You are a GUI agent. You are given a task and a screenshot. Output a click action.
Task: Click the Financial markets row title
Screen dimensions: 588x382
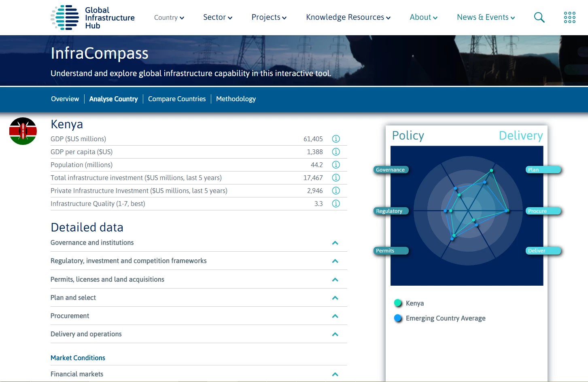[77, 374]
